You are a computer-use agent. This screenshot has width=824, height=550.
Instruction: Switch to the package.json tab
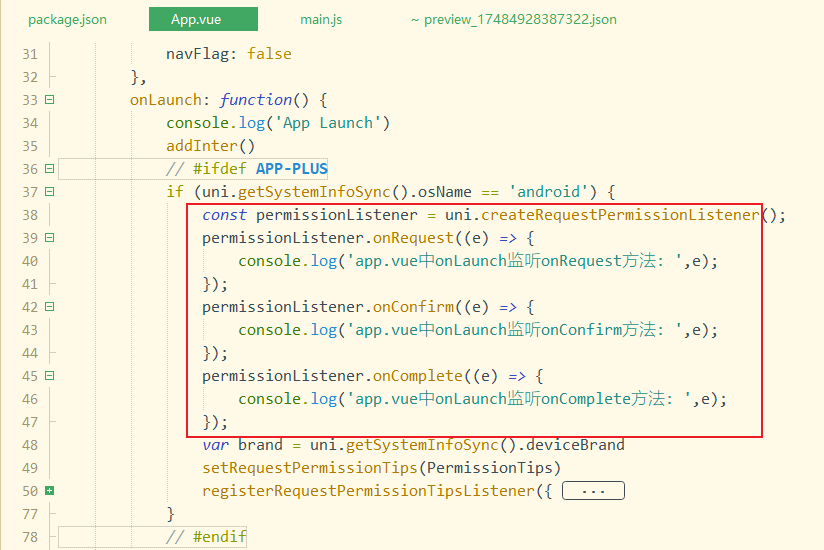(x=67, y=19)
